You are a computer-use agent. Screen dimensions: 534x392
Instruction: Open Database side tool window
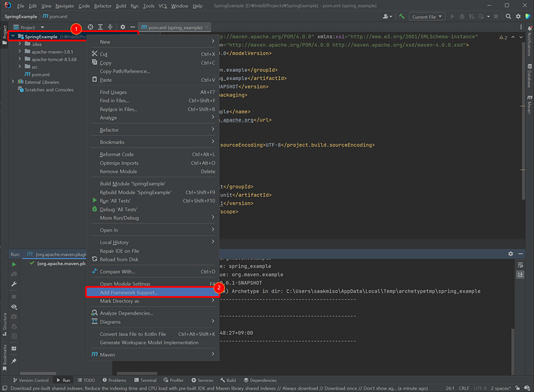click(529, 75)
